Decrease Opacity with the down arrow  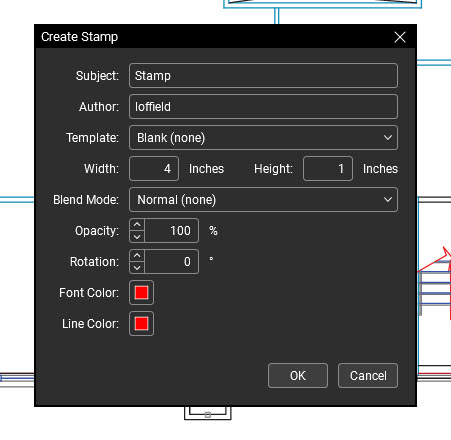(x=137, y=237)
